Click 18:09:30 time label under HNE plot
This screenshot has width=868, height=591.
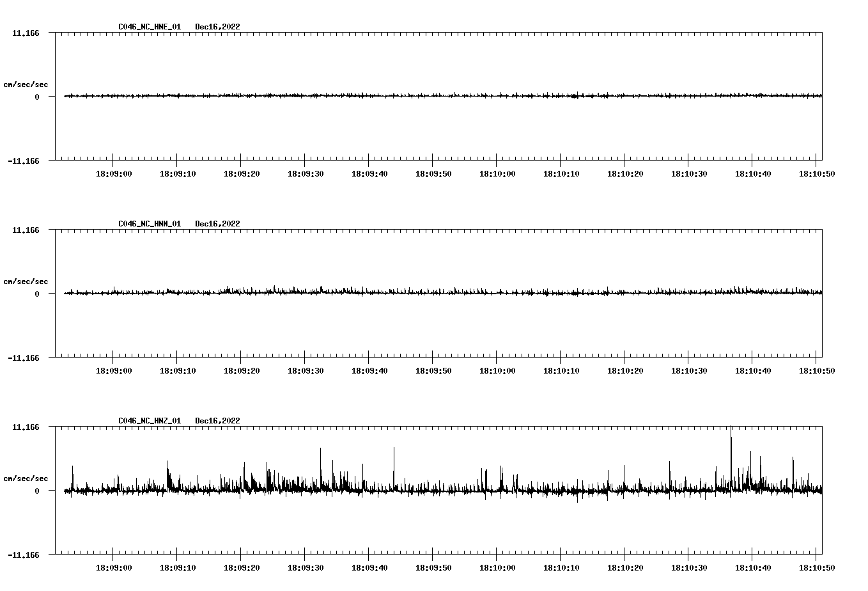tap(306, 173)
